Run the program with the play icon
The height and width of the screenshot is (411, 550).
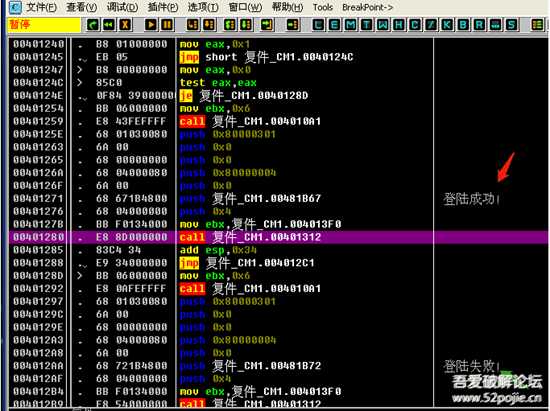tap(151, 25)
